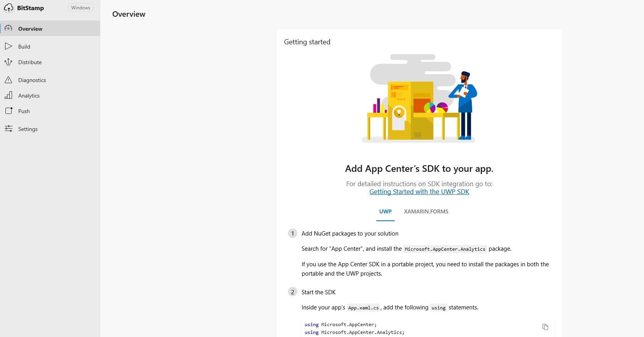Select the UWP tab
The height and width of the screenshot is (337, 644).
coord(386,211)
